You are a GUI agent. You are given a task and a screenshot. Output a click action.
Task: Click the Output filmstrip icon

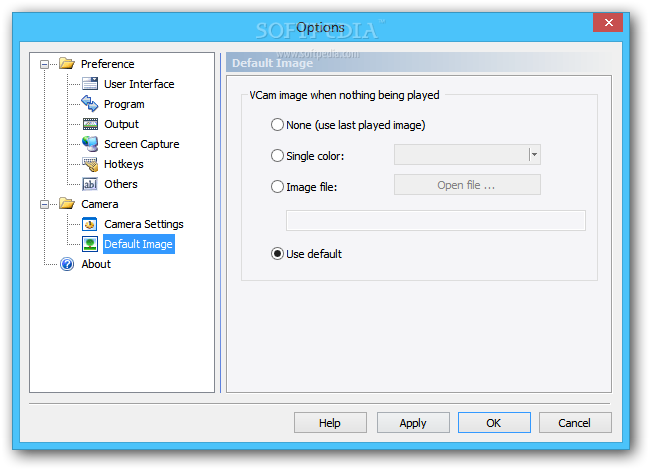[90, 124]
